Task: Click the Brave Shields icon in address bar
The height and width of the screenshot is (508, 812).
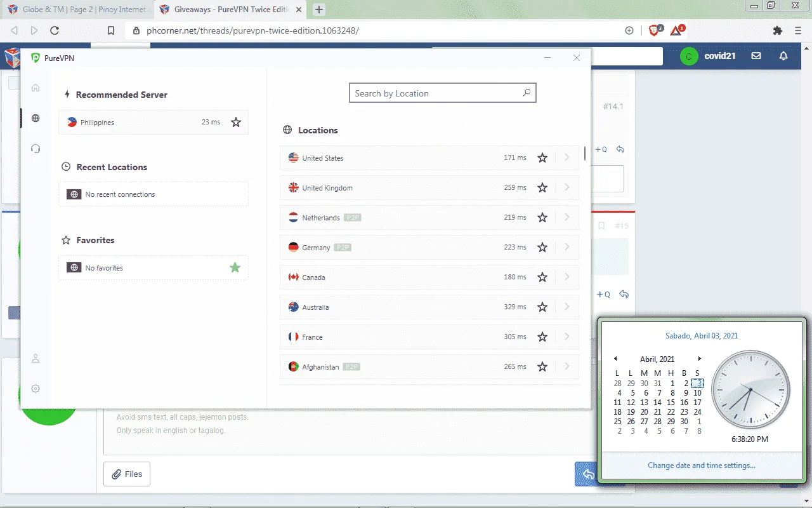Action: click(x=654, y=30)
